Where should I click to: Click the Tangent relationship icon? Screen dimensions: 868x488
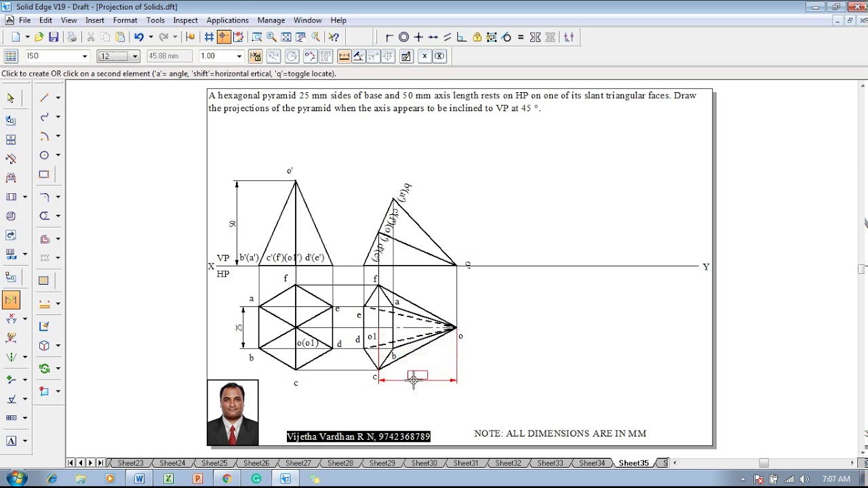pyautogui.click(x=507, y=37)
